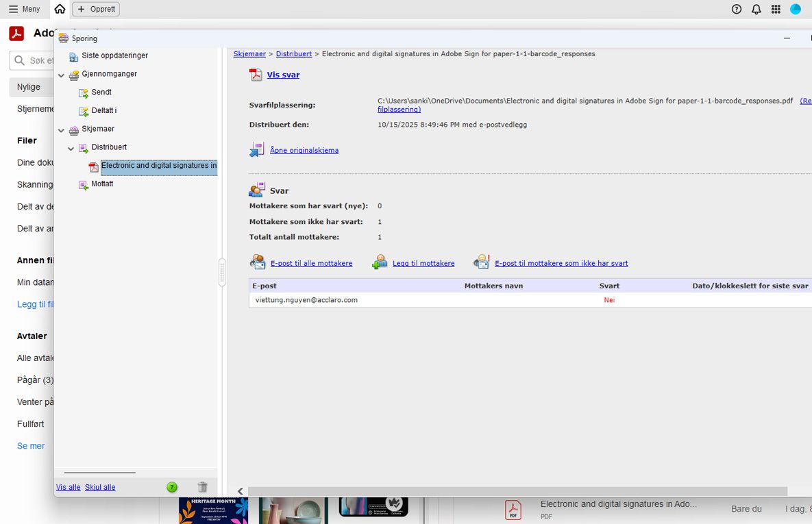Click the Nei status cell
The height and width of the screenshot is (524, 812).
click(610, 300)
